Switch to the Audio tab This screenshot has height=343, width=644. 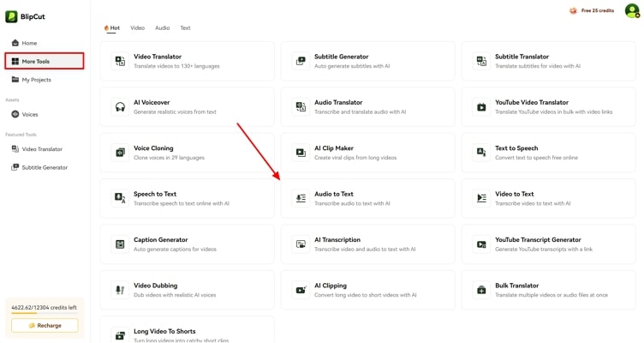pyautogui.click(x=162, y=28)
